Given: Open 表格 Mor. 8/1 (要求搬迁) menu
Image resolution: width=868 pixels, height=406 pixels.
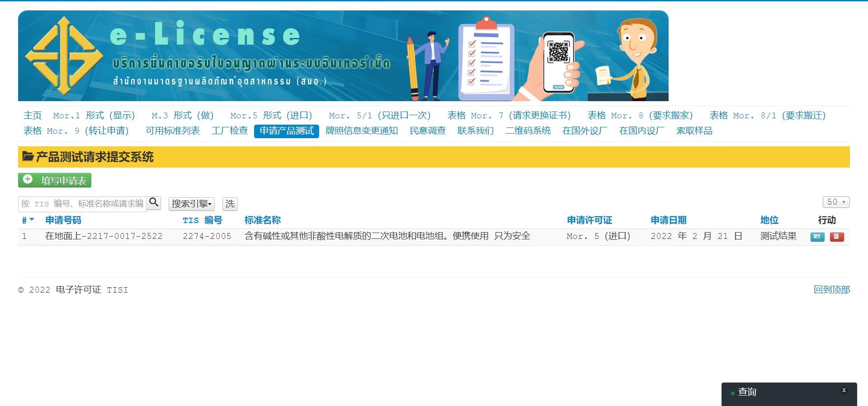Looking at the screenshot, I should 768,116.
